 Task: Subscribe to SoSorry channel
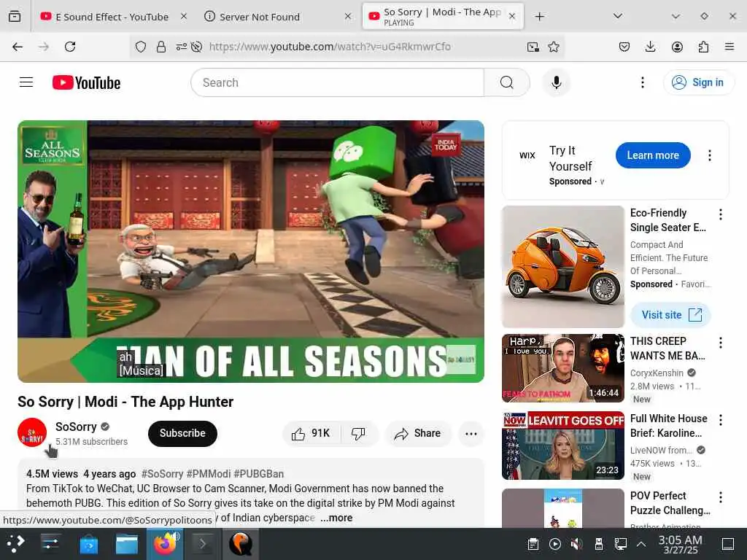pyautogui.click(x=182, y=433)
